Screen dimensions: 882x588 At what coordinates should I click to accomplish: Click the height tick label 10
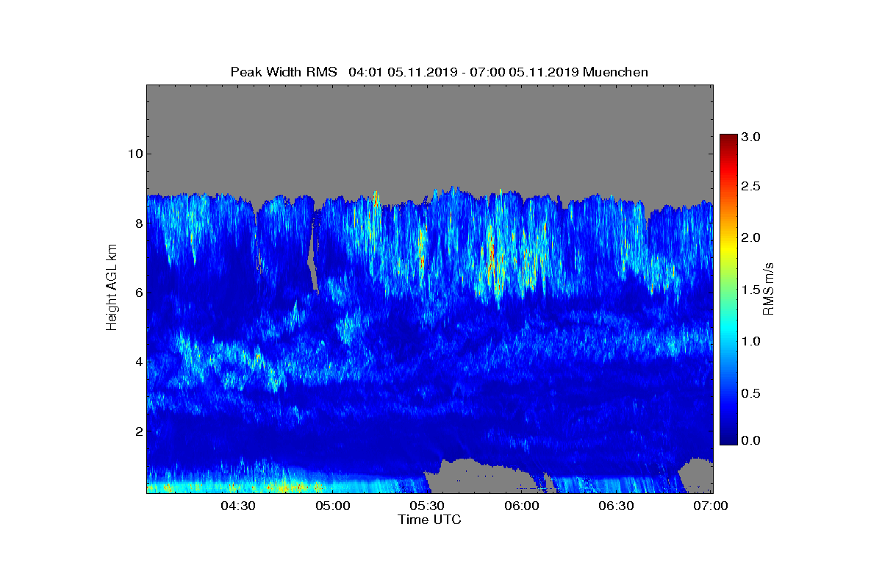tap(134, 154)
